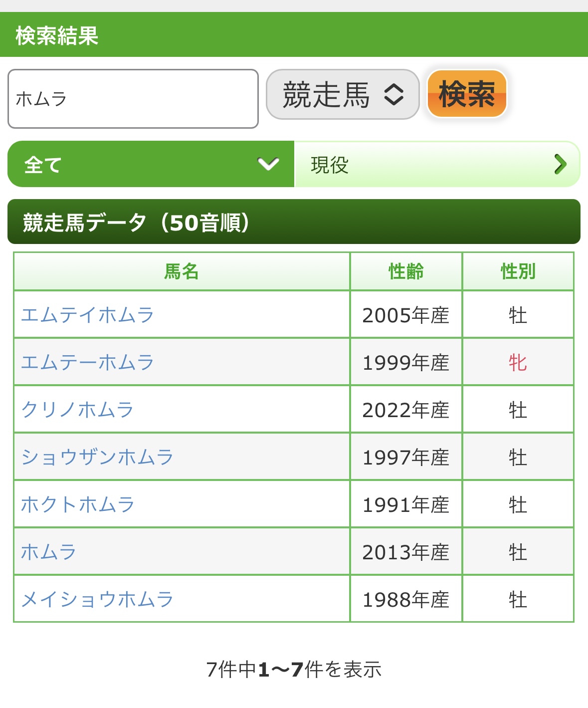Open the メイショウホムラ horse link
The width and height of the screenshot is (588, 708).
pos(97,599)
